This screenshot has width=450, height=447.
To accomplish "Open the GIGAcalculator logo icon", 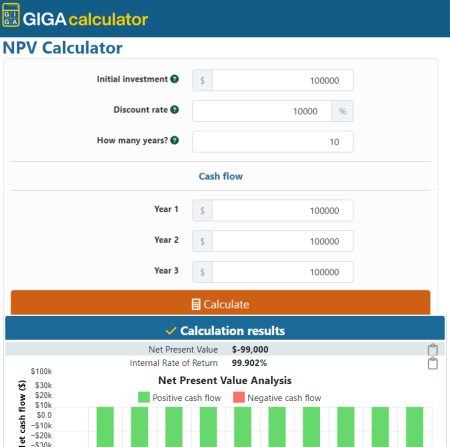I will click(x=11, y=15).
